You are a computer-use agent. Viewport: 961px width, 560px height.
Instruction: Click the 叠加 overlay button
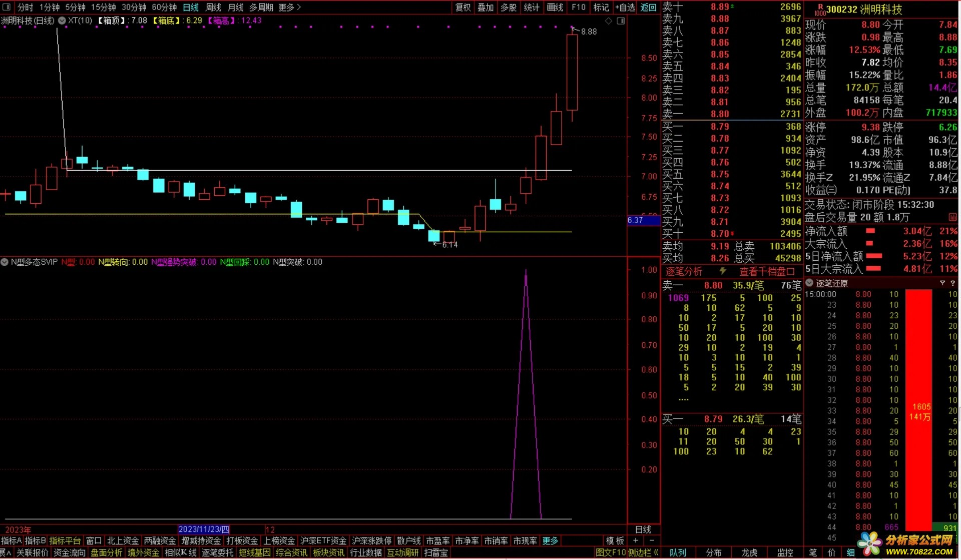(x=486, y=7)
